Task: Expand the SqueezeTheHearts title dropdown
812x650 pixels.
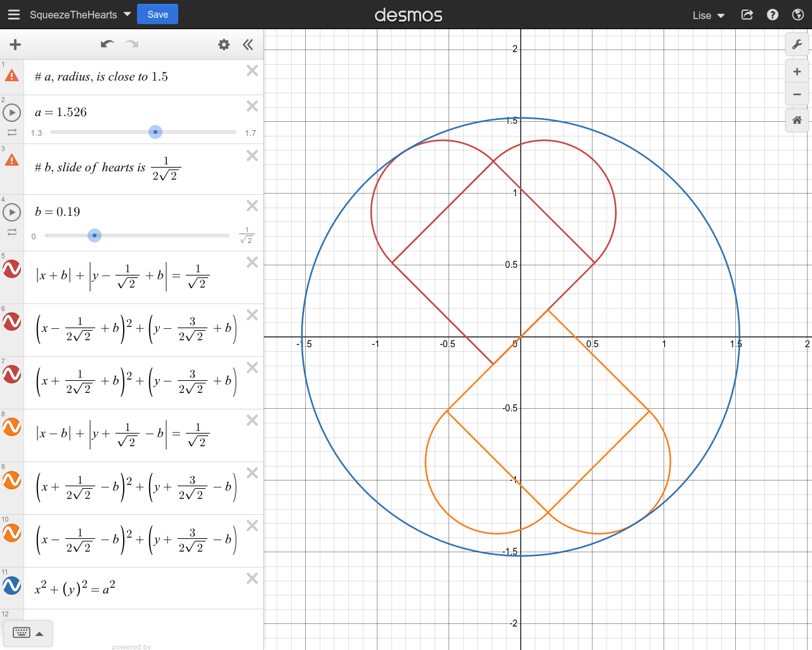Action: tap(128, 14)
